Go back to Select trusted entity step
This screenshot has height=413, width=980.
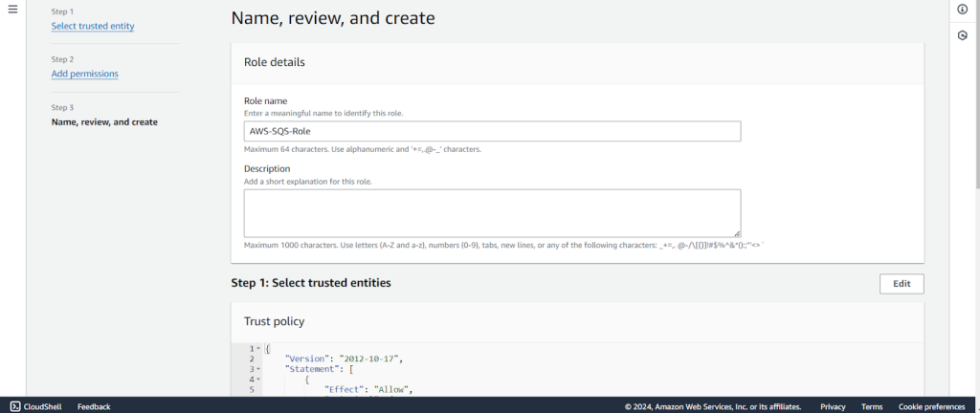coord(93,26)
